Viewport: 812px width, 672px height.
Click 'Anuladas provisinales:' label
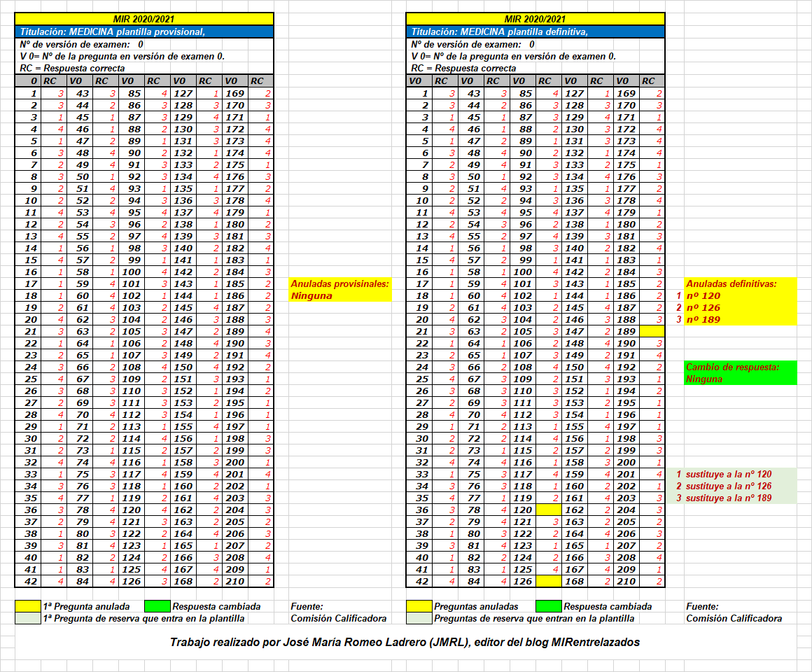tap(339, 283)
